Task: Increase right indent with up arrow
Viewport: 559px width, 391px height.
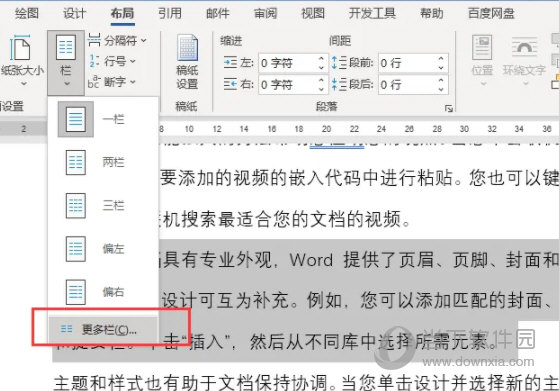Action: 321,81
